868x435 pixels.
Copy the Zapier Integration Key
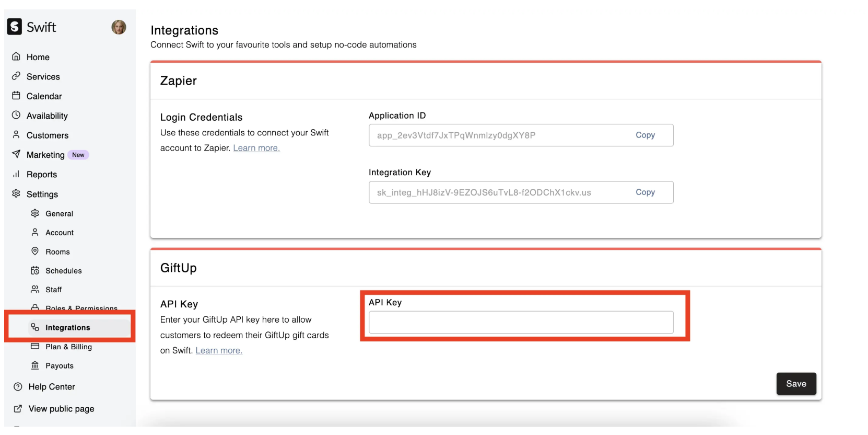[645, 192]
